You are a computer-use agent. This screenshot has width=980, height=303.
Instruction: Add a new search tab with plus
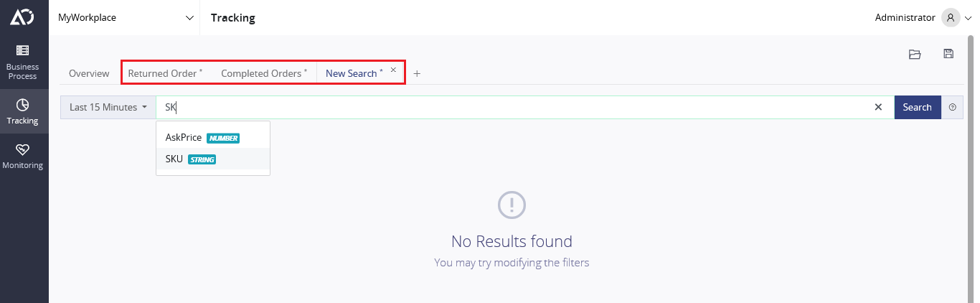(417, 73)
